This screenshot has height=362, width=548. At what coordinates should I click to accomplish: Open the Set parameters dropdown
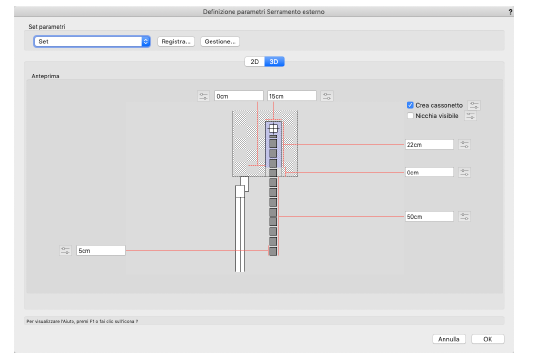(x=92, y=42)
